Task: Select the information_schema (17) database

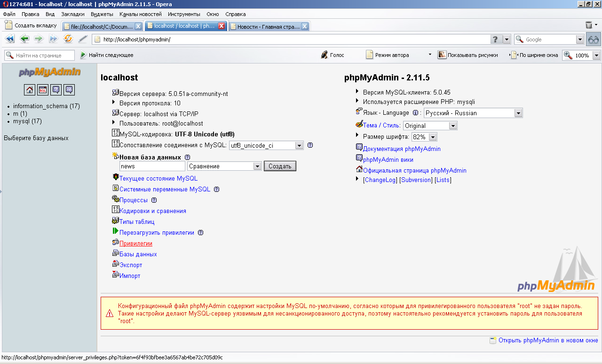Action: (47, 106)
